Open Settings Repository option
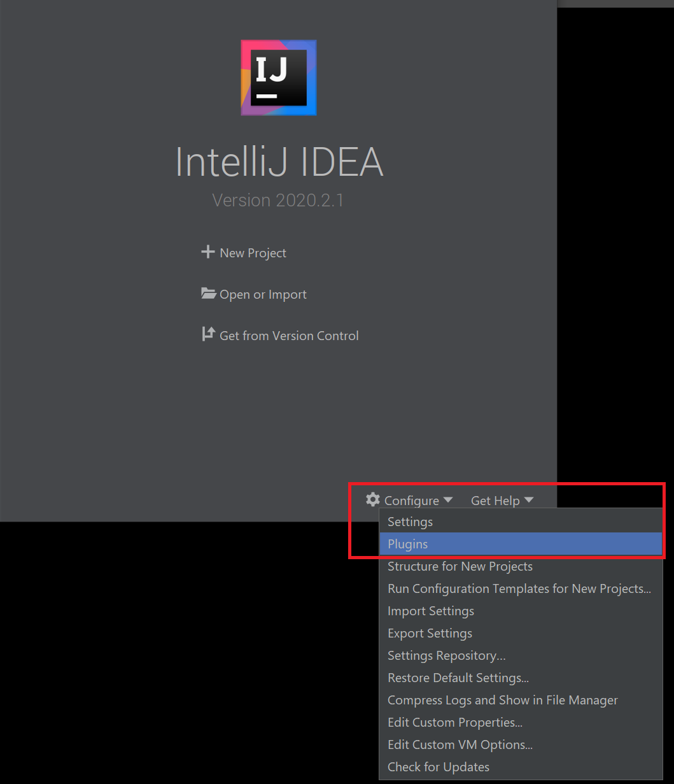Image resolution: width=674 pixels, height=784 pixels. pos(521,655)
